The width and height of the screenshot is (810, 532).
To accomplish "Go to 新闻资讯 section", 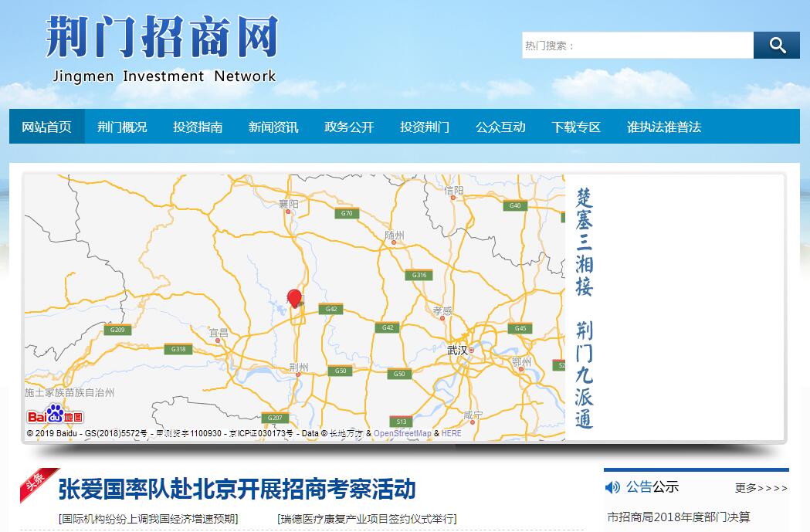I will [x=273, y=127].
